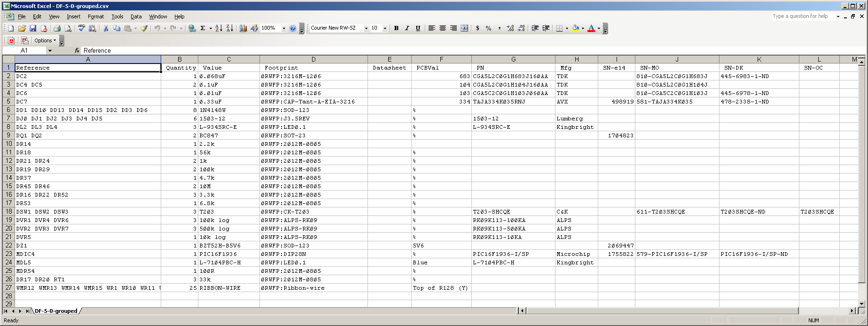Launch the Chart Wizard icon
Viewport: 868px width, 326px height.
tap(243, 28)
